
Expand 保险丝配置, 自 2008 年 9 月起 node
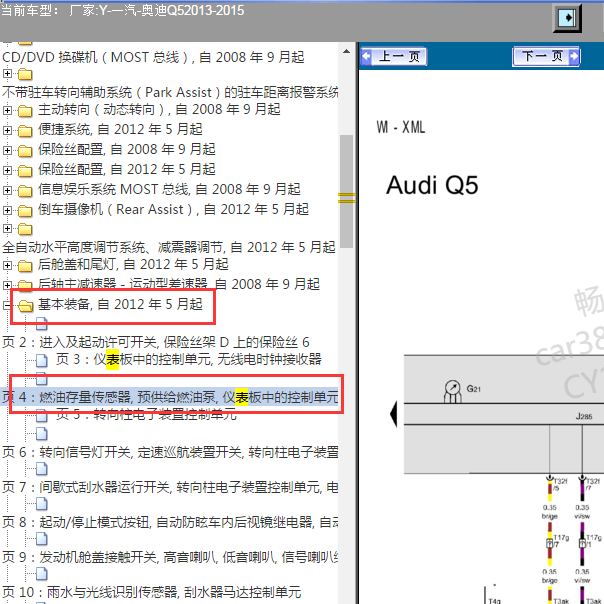[x=7, y=150]
